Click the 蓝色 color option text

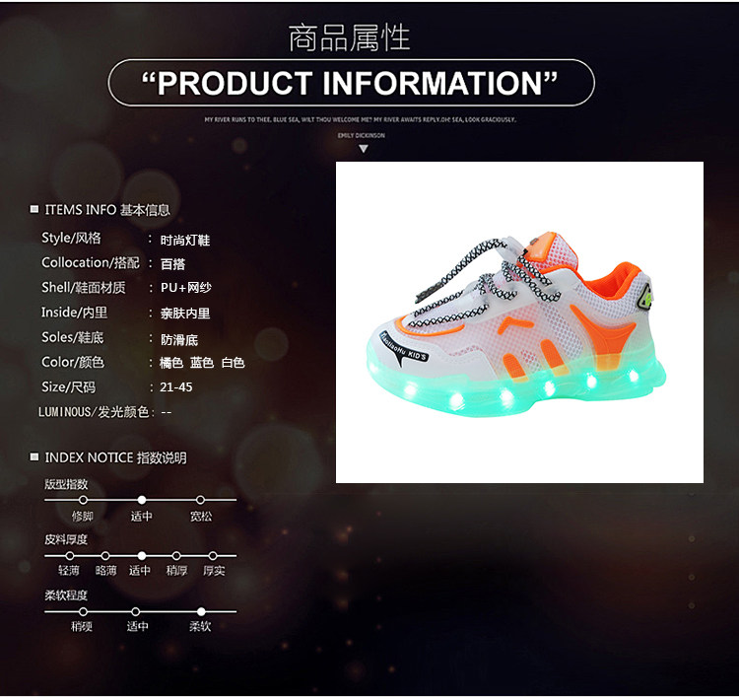click(202, 362)
